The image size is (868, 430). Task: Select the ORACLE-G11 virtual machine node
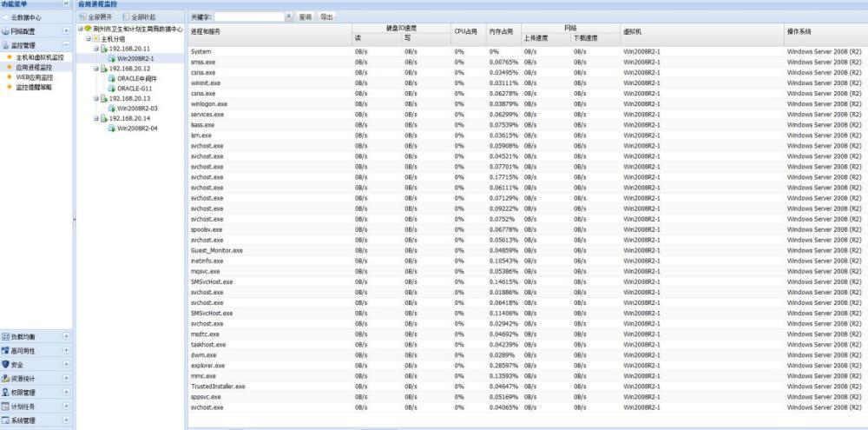(135, 88)
